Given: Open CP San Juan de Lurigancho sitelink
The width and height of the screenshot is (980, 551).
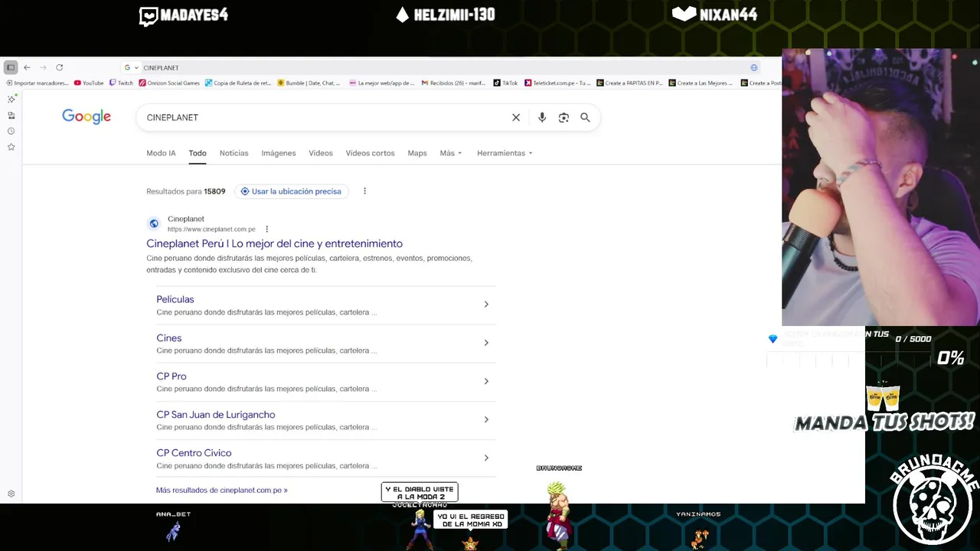Looking at the screenshot, I should click(216, 414).
